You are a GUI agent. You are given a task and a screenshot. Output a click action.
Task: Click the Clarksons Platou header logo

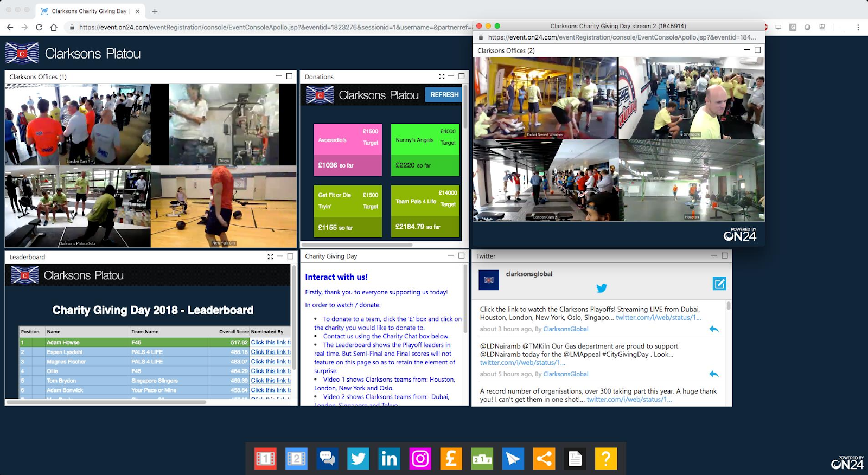pos(73,53)
